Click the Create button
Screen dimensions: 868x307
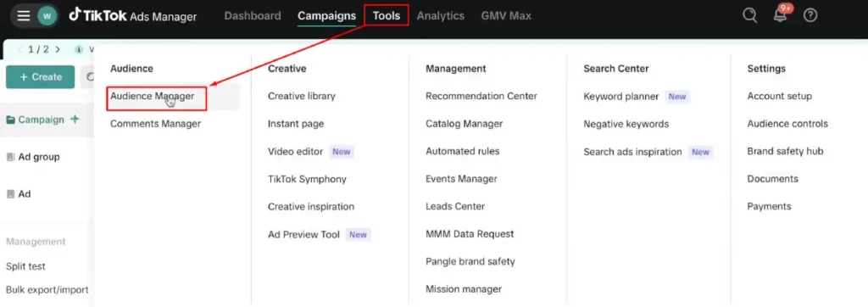coord(41,77)
